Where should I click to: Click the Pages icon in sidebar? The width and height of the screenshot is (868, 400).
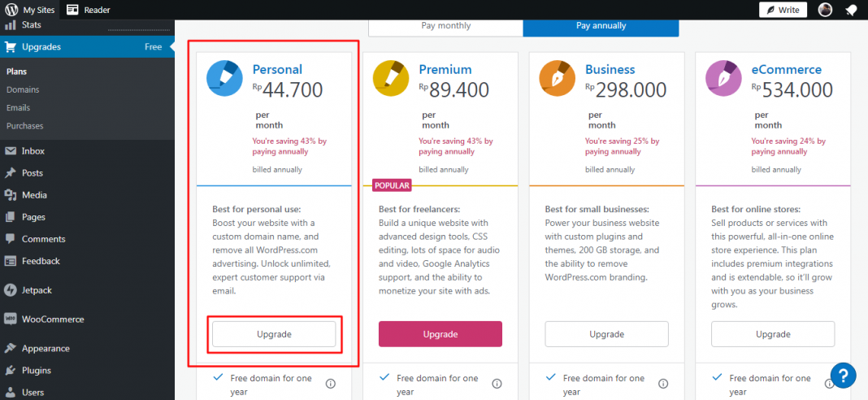[10, 217]
